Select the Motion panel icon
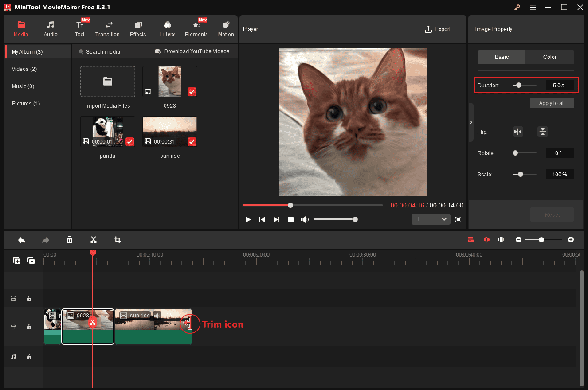 pyautogui.click(x=226, y=28)
